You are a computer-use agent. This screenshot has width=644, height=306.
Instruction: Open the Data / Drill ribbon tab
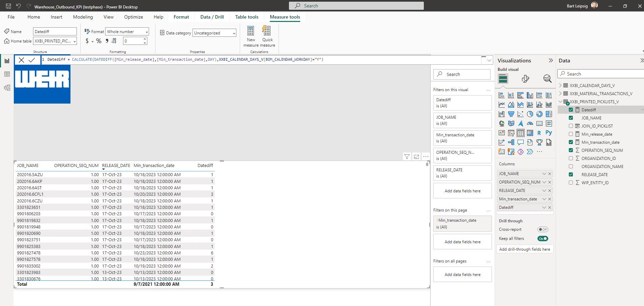coord(212,17)
